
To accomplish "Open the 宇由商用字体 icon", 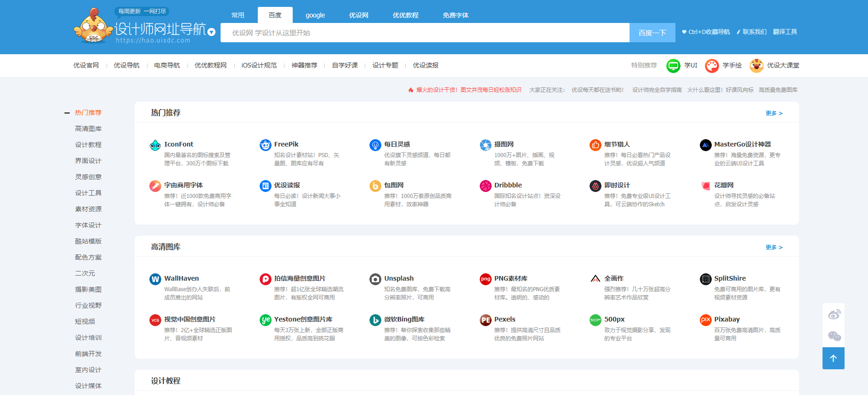I will tap(155, 186).
